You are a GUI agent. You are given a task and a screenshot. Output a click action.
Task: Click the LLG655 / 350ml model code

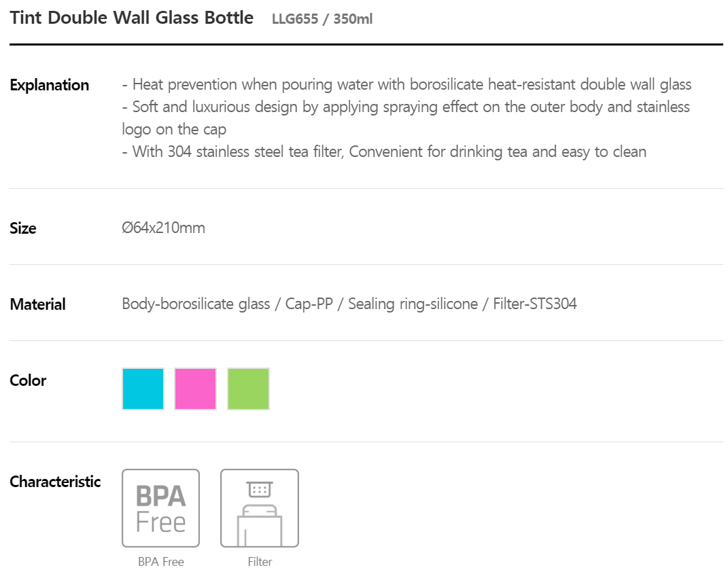tap(322, 19)
